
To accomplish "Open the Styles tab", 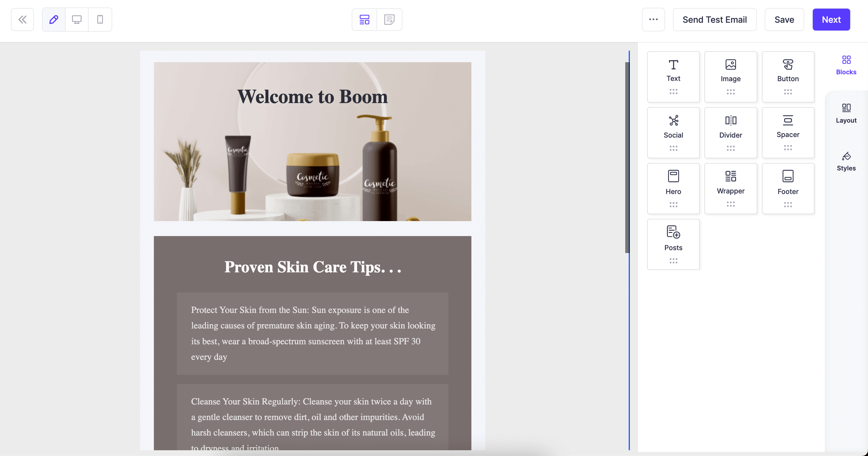I will pyautogui.click(x=846, y=161).
